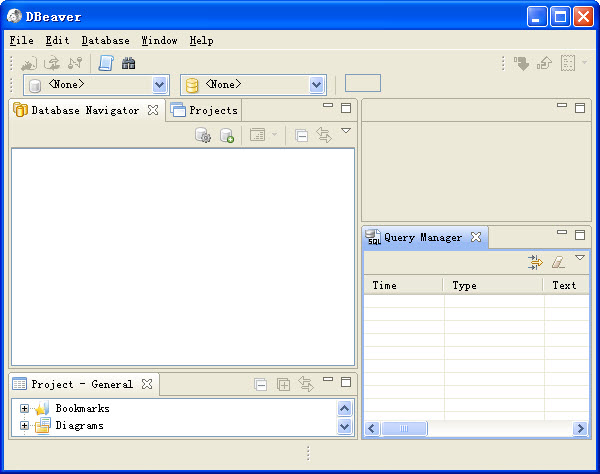
Task: Click the Query Manager filter settings icon
Action: click(535, 262)
